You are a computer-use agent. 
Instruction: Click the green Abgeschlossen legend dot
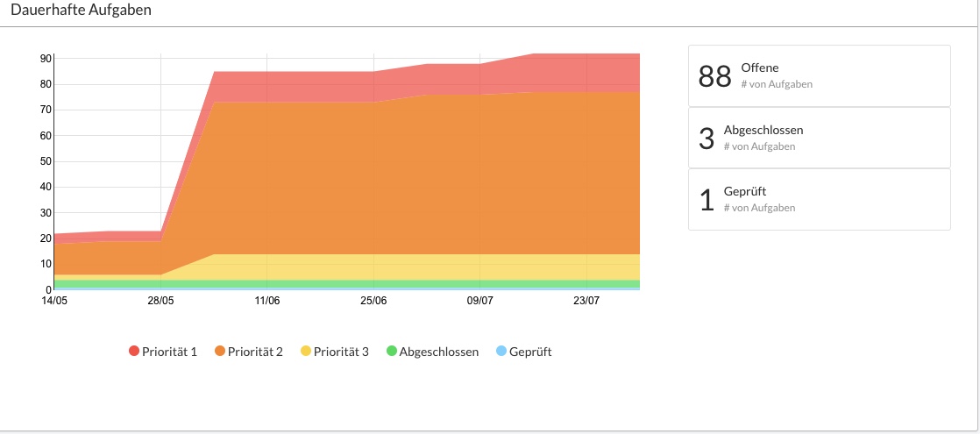(391, 352)
